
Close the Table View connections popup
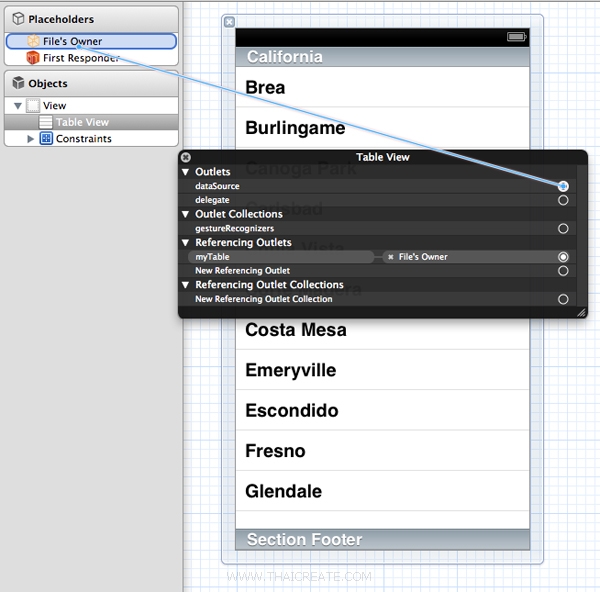point(186,157)
